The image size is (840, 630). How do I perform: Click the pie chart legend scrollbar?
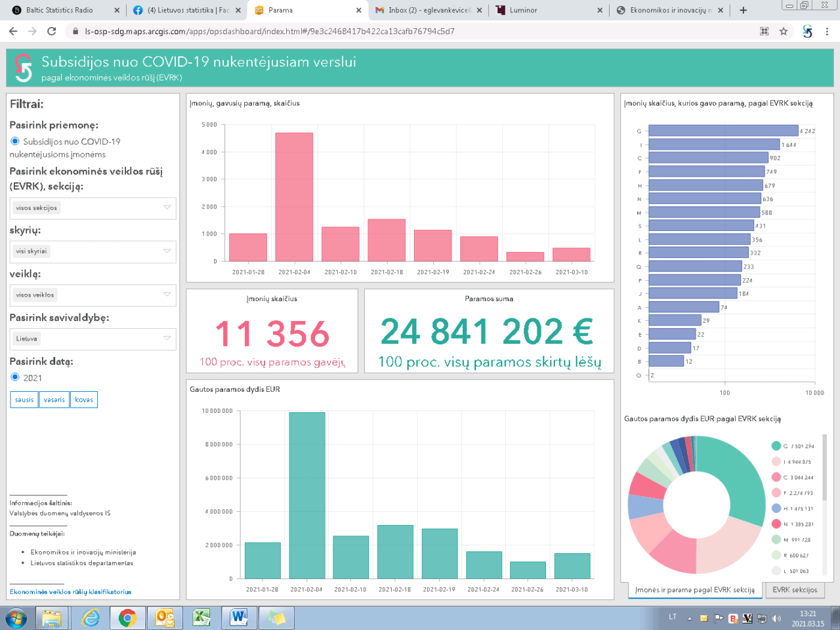825,467
